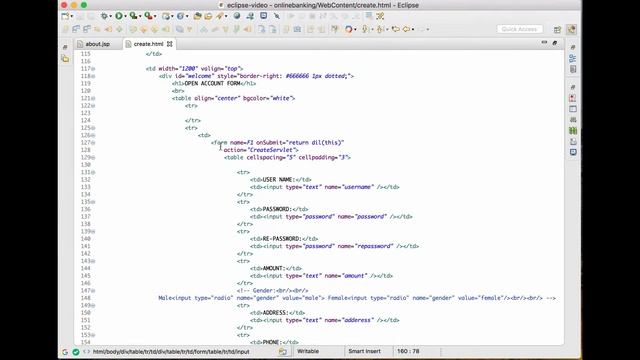Collapse the comment fold marker at line 147

(x=93, y=291)
